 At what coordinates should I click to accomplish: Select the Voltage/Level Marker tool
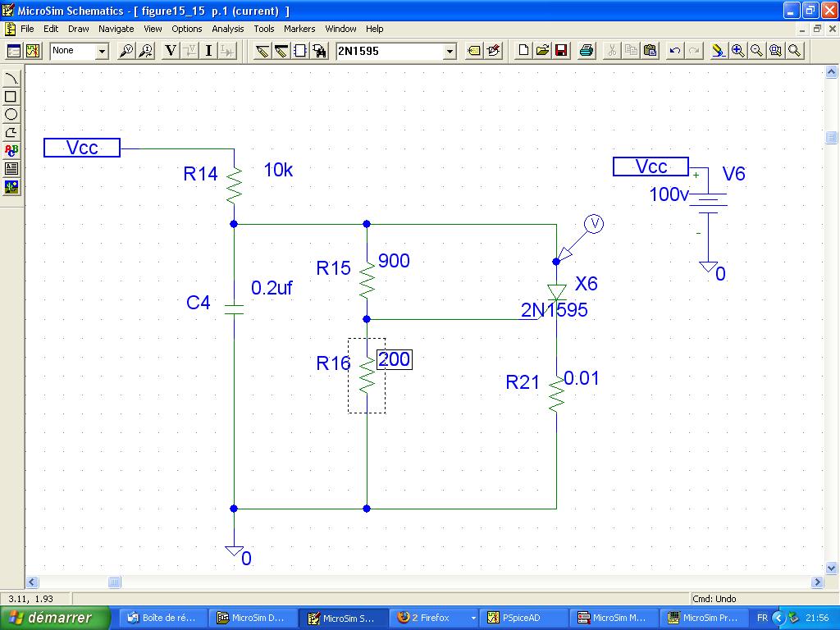pyautogui.click(x=126, y=51)
